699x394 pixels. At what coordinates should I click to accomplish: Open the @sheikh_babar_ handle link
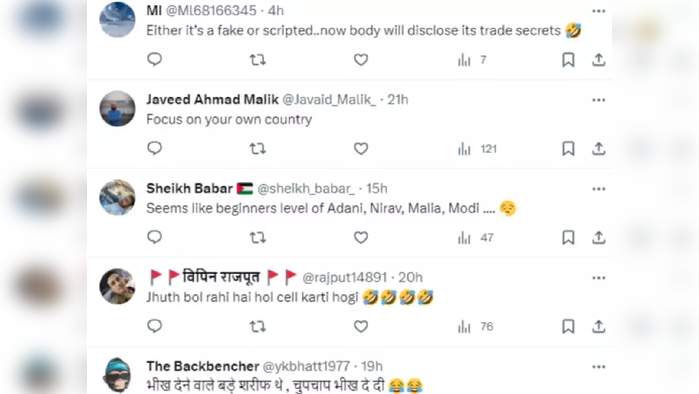[x=306, y=189]
